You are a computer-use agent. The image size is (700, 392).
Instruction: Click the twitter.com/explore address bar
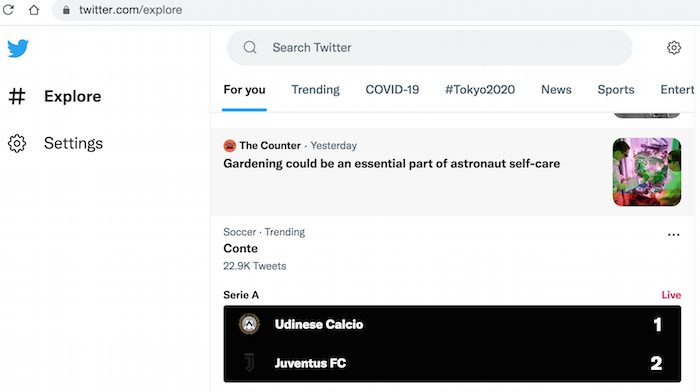point(130,10)
